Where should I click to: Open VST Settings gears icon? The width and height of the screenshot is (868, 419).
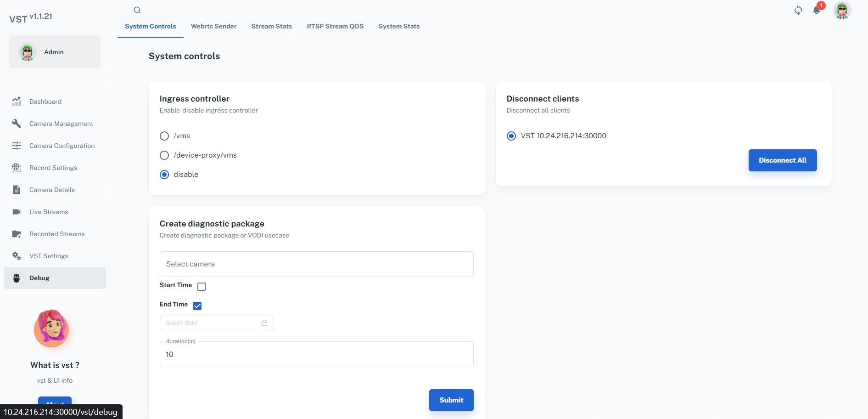click(x=17, y=256)
